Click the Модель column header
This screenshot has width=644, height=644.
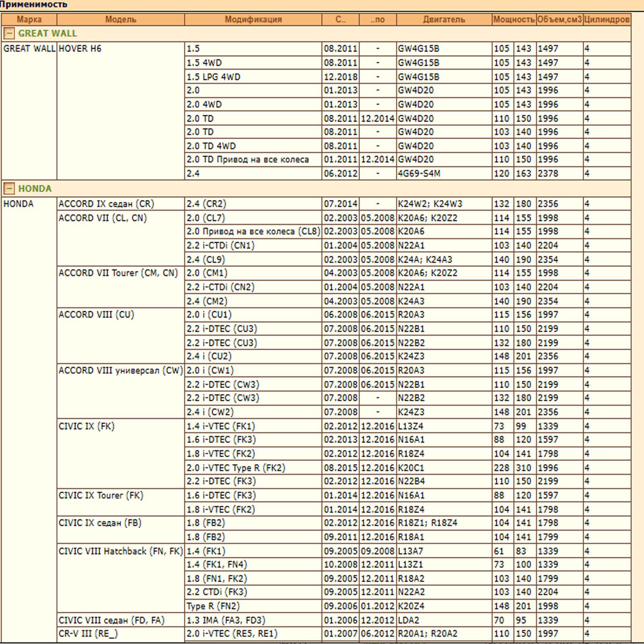point(120,19)
